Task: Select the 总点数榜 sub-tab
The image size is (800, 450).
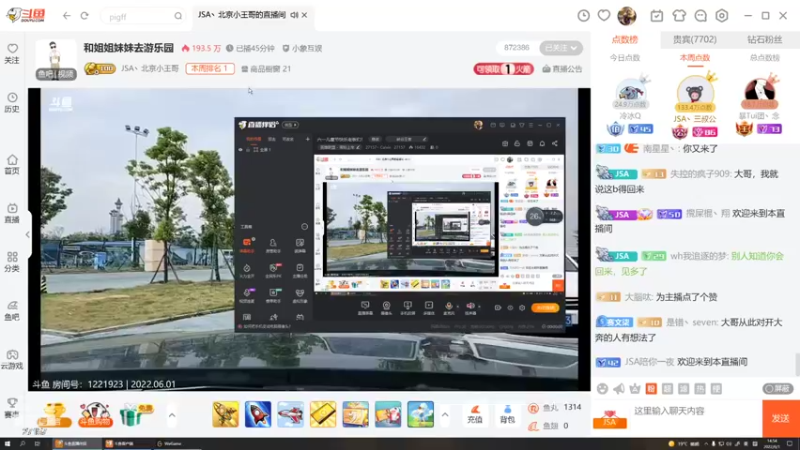Action: click(764, 58)
